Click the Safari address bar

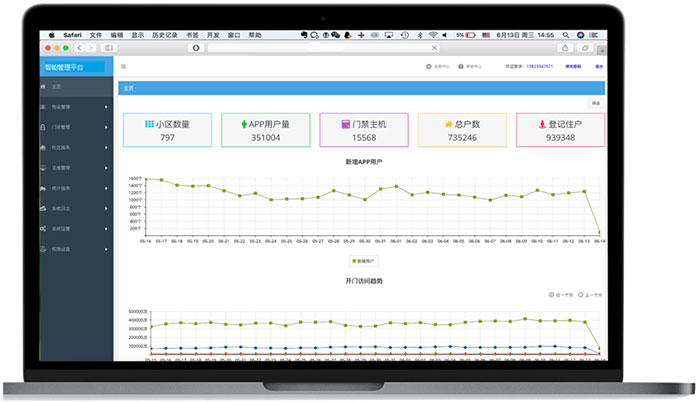320,47
